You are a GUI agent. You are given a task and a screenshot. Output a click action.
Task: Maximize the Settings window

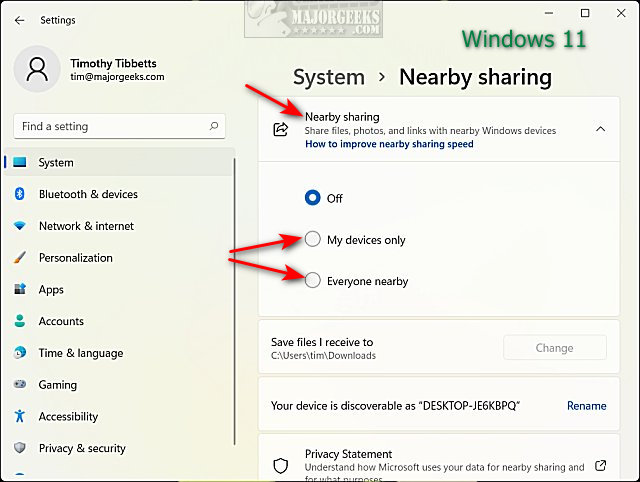pos(585,13)
